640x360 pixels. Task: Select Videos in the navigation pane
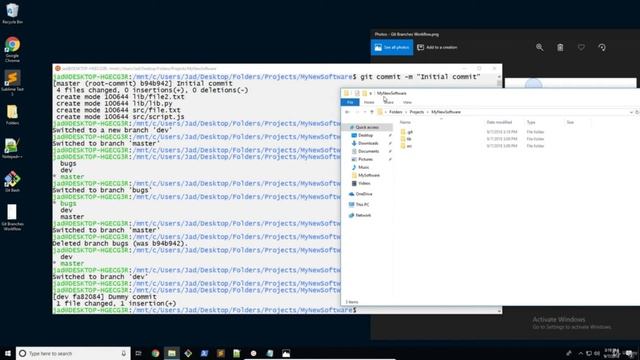(364, 183)
